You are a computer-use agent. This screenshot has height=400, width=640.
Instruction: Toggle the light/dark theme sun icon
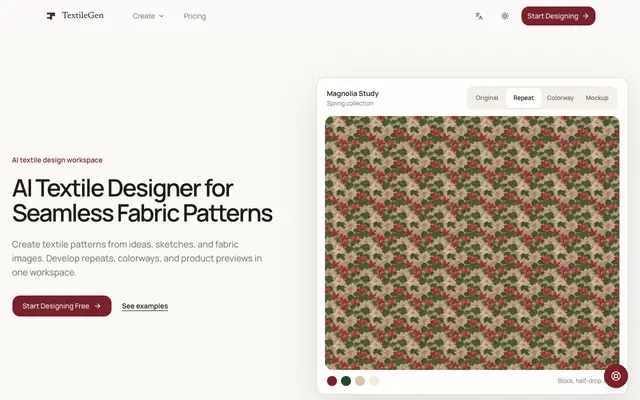click(x=505, y=16)
